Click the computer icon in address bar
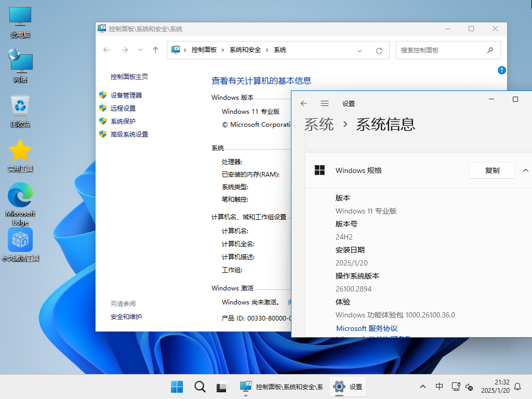Image resolution: width=532 pixels, height=399 pixels. [176, 50]
